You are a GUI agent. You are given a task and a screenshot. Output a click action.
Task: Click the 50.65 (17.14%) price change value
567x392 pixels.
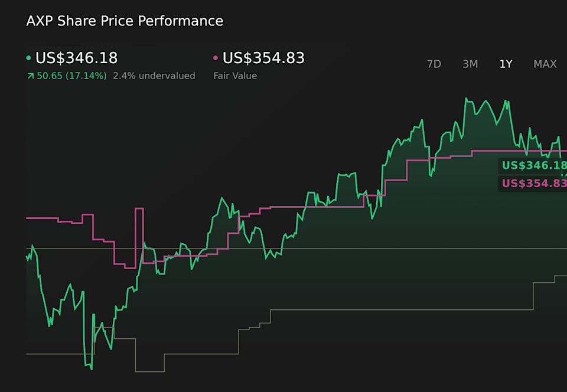pyautogui.click(x=71, y=76)
